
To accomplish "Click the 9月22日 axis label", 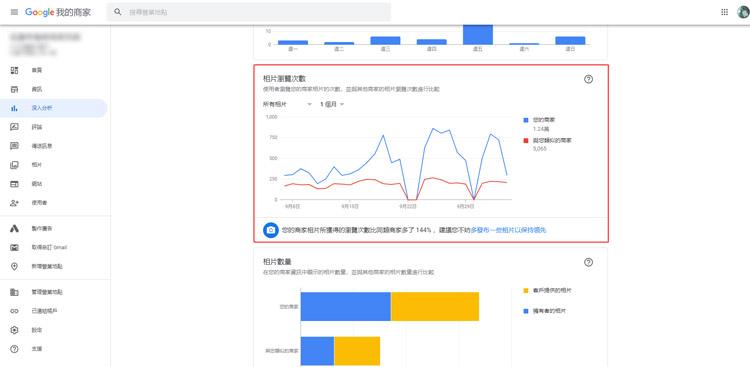I will pos(408,206).
